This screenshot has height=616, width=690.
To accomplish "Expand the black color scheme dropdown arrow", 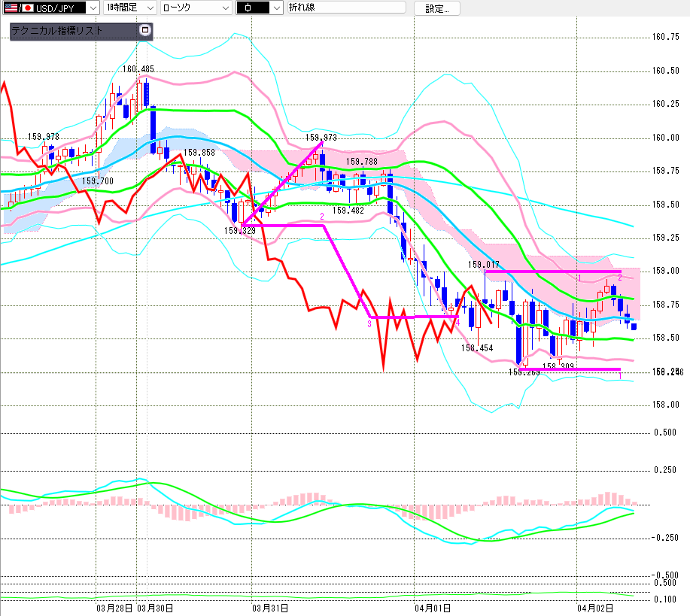I will [x=276, y=8].
